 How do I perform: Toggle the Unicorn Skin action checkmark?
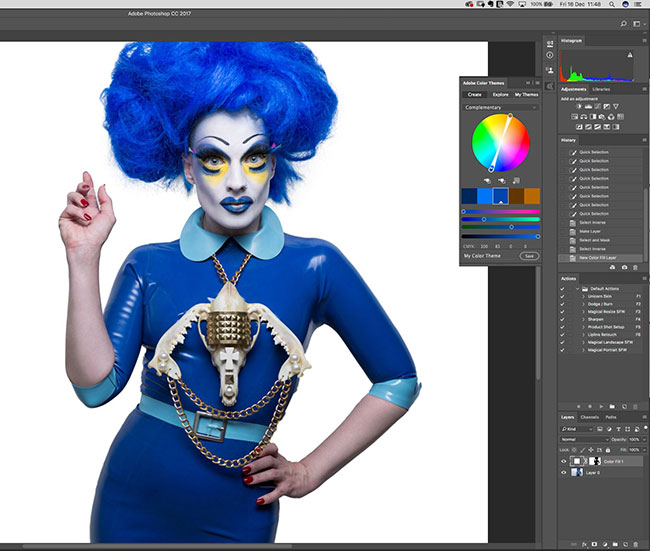[x=563, y=297]
